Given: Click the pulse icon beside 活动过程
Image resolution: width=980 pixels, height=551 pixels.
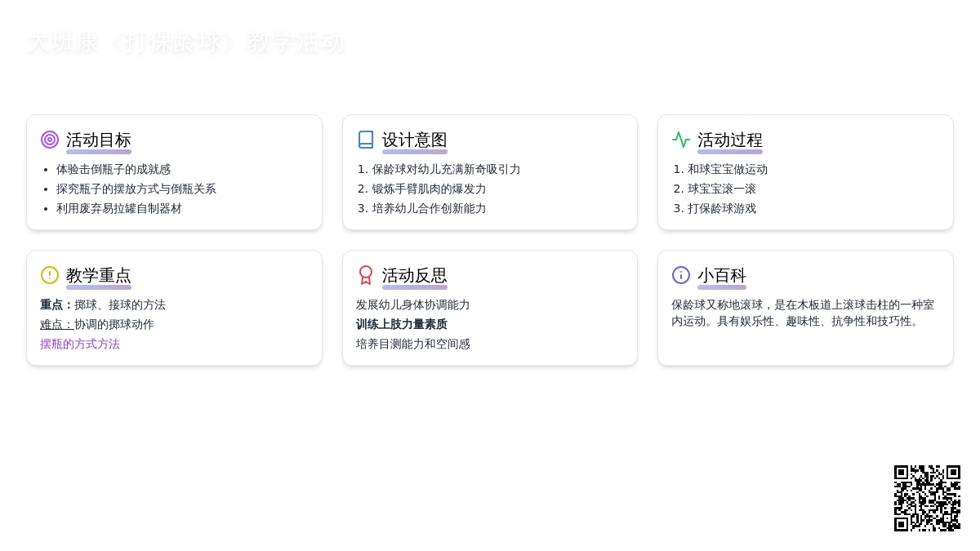Looking at the screenshot, I should [681, 140].
